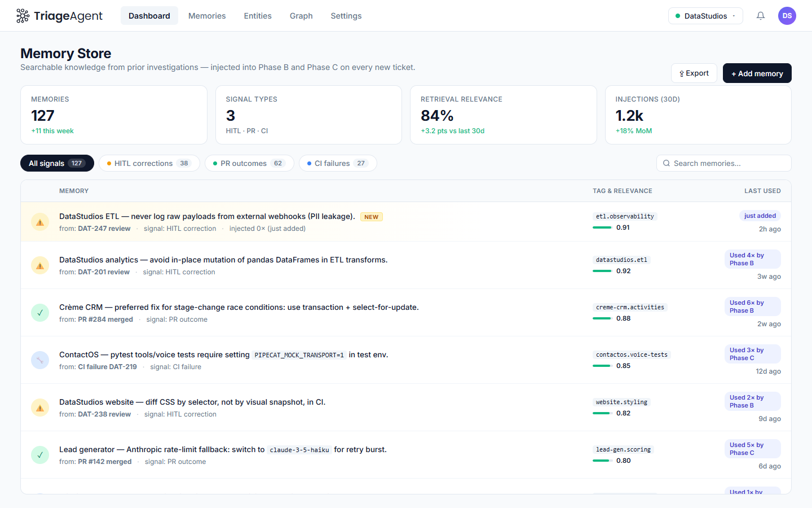Image resolution: width=812 pixels, height=508 pixels.
Task: Open the Graph tab
Action: click(301, 16)
